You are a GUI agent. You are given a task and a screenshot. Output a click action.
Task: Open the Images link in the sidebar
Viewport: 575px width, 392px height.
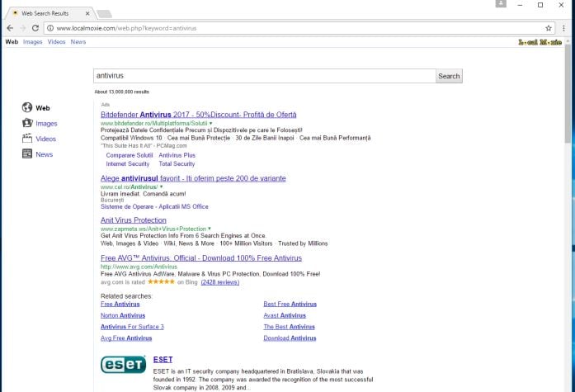pos(46,124)
